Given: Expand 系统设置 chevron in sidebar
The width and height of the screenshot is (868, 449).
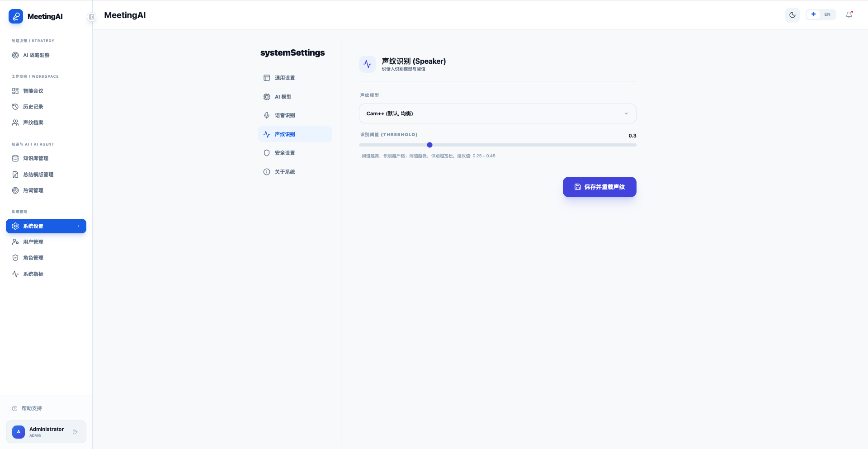Looking at the screenshot, I should click(x=79, y=226).
